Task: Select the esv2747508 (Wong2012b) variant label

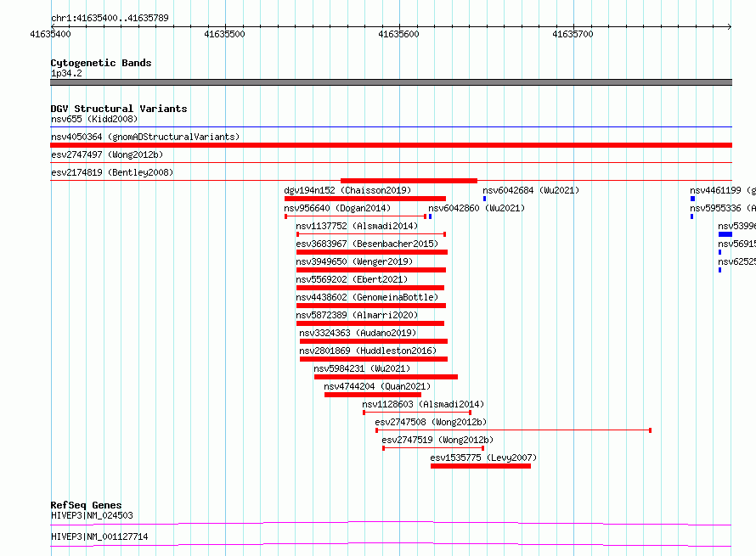Action: click(x=431, y=422)
